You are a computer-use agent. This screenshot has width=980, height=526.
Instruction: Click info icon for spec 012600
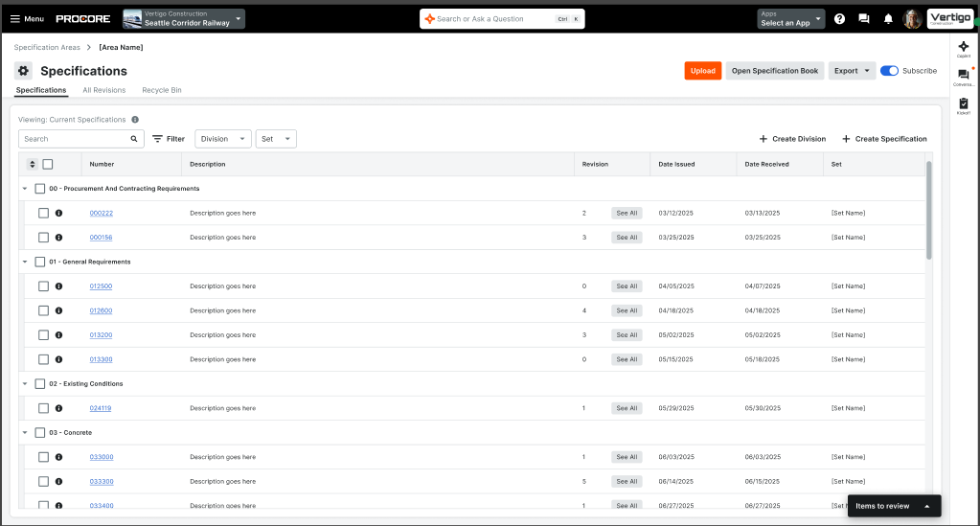[x=58, y=310]
